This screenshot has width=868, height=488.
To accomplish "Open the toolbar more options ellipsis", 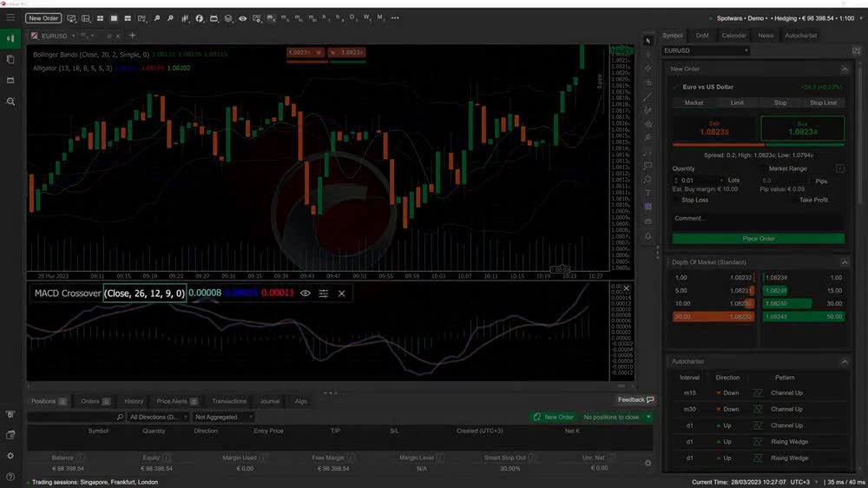I will (395, 17).
